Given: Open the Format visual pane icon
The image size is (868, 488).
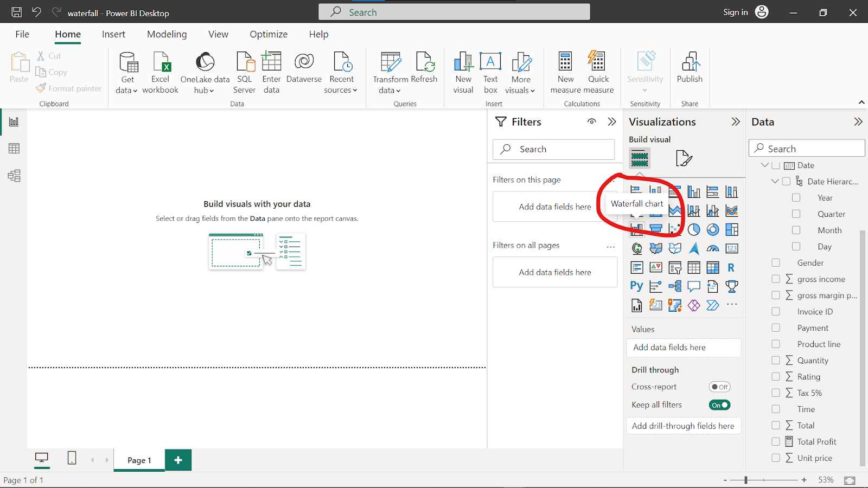Looking at the screenshot, I should point(684,158).
